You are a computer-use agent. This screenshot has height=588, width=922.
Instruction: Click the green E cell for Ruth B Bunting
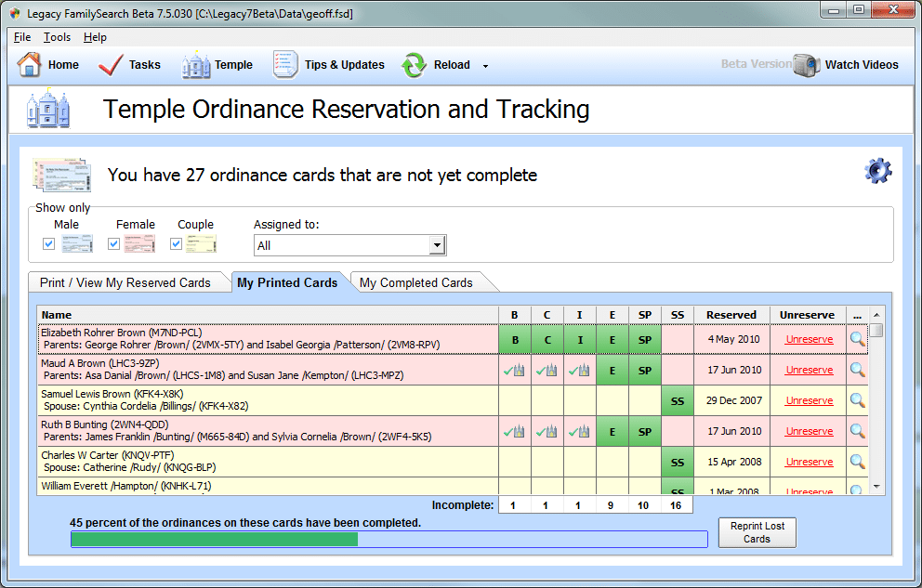pos(612,431)
